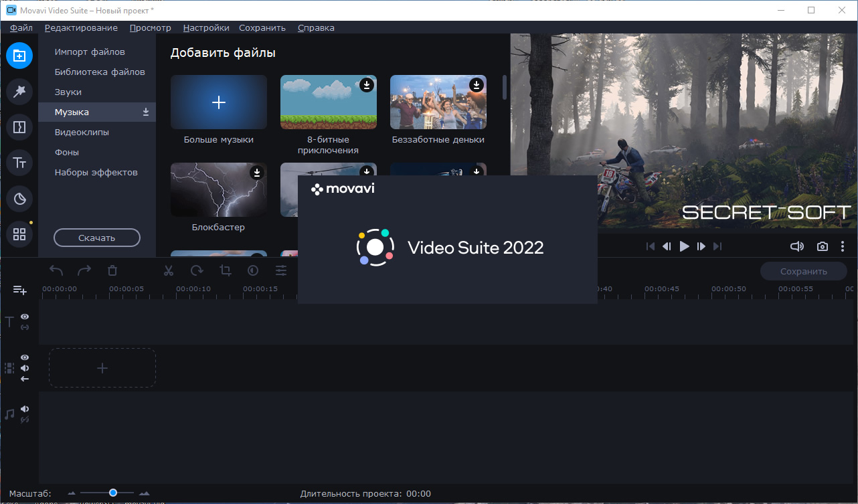Select the 8-битные приключения thumbnail
The width and height of the screenshot is (858, 504).
pyautogui.click(x=329, y=102)
